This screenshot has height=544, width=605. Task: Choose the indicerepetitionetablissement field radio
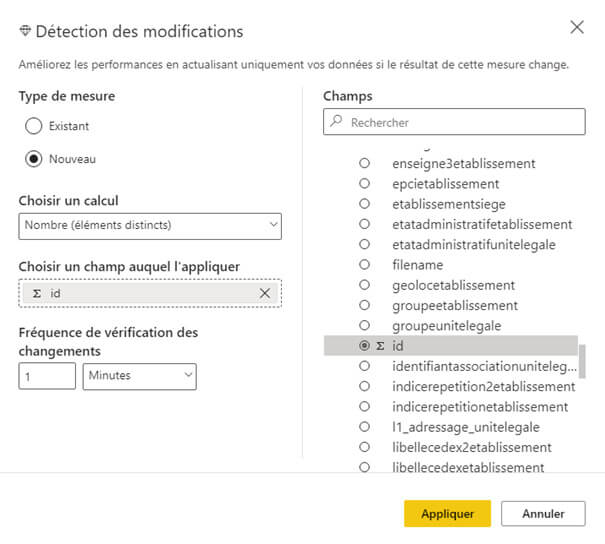click(x=364, y=406)
